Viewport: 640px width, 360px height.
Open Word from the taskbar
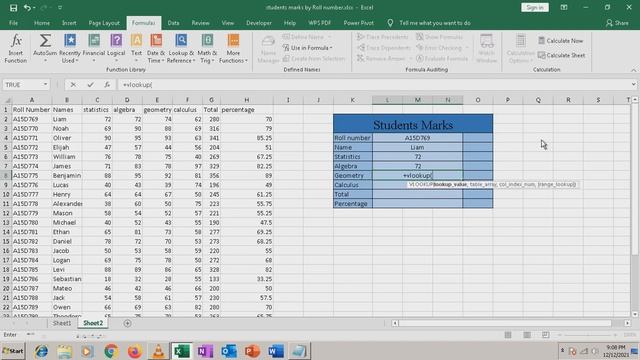click(x=276, y=351)
